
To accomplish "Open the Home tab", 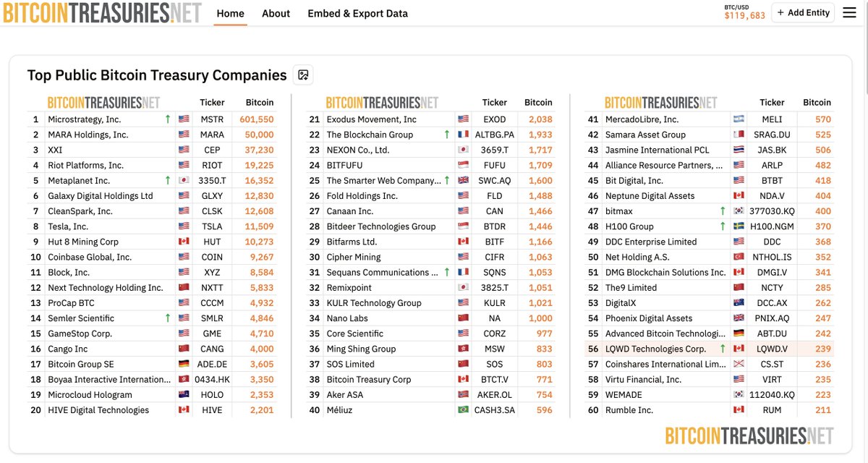I will (x=231, y=13).
